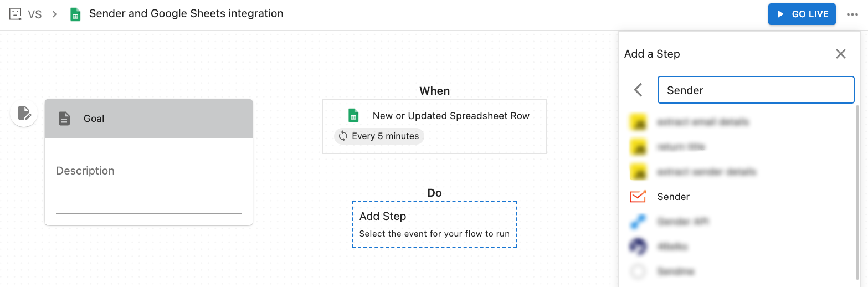Go back with the left chevron arrow

coord(638,90)
